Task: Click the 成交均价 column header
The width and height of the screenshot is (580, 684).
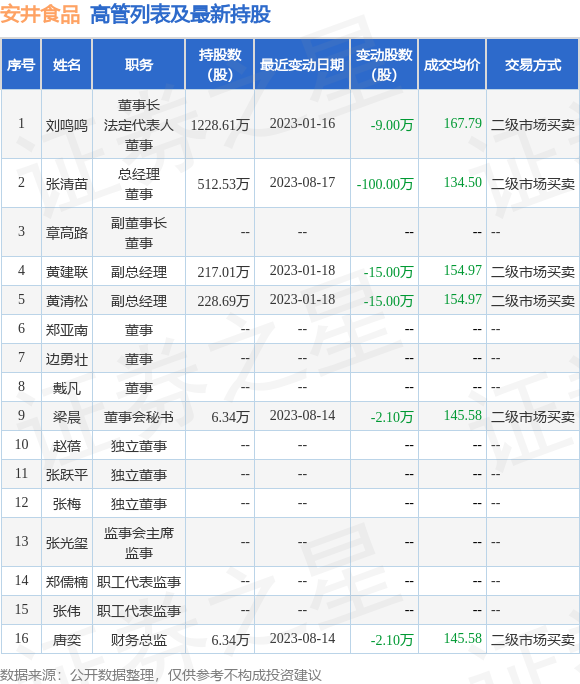Action: click(452, 65)
